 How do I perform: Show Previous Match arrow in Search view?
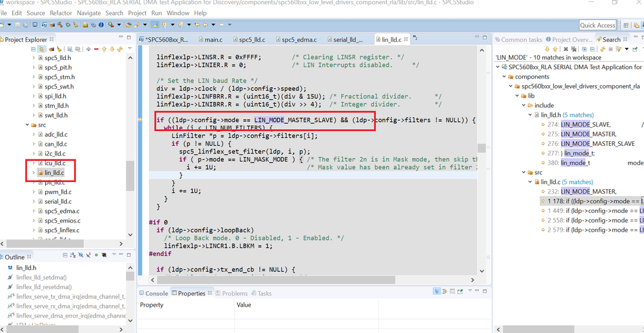tap(555, 49)
